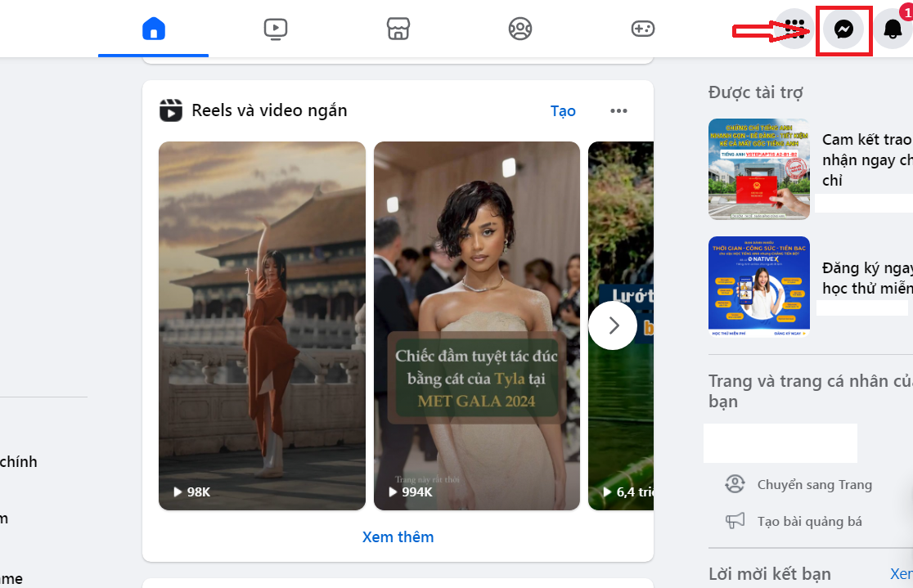913x588 pixels.
Task: Open the Gaming tab
Action: click(643, 29)
